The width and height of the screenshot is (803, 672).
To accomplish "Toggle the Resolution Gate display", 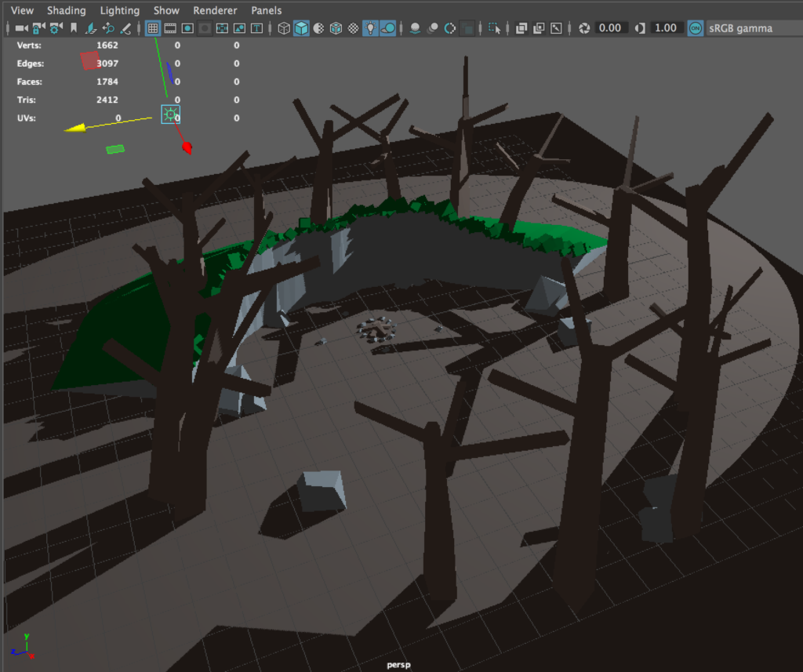I will pos(187,28).
